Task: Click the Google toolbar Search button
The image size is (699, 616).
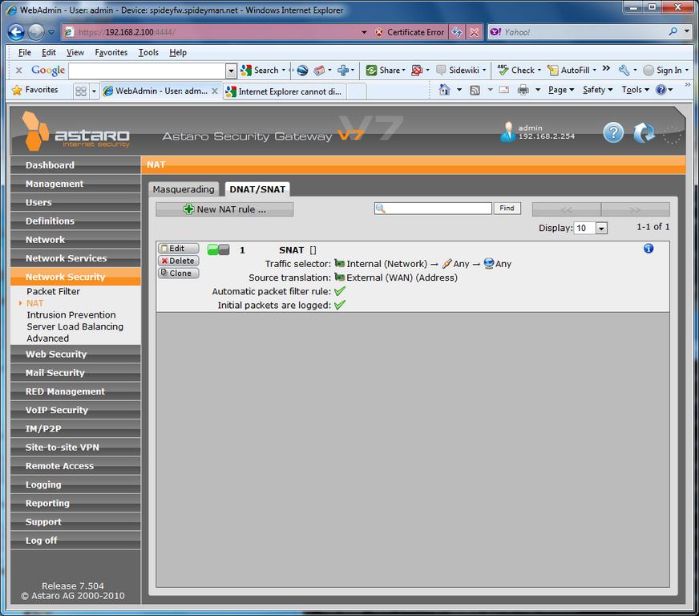Action: (263, 70)
